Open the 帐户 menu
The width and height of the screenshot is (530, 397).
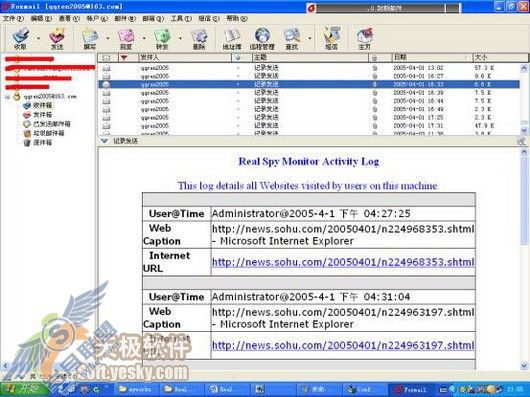coord(97,18)
